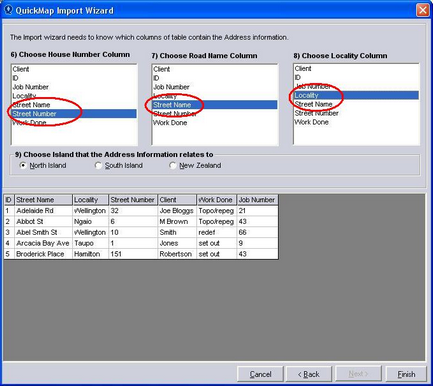Choose Job Number in Road Name Column list
Viewport: 433px width, 386px height.
215,87
